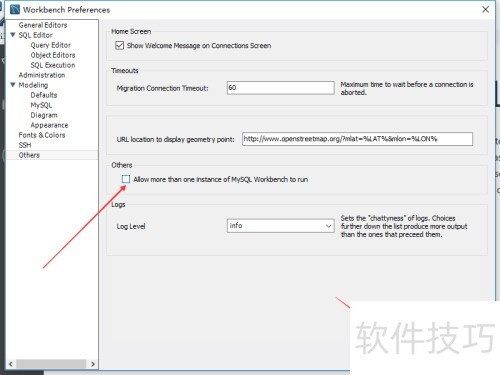
Task: Click the Migration Connection Timeout label
Action: click(x=162, y=88)
